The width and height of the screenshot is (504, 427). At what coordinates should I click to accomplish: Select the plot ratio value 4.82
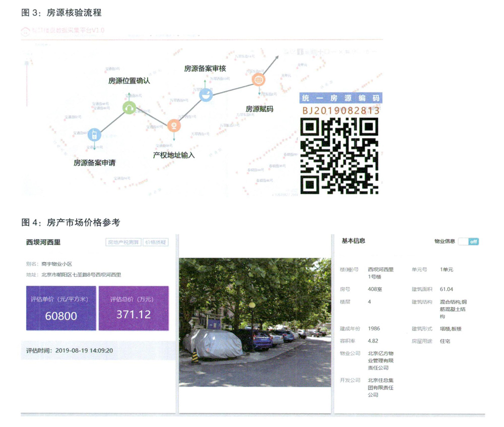(x=373, y=341)
